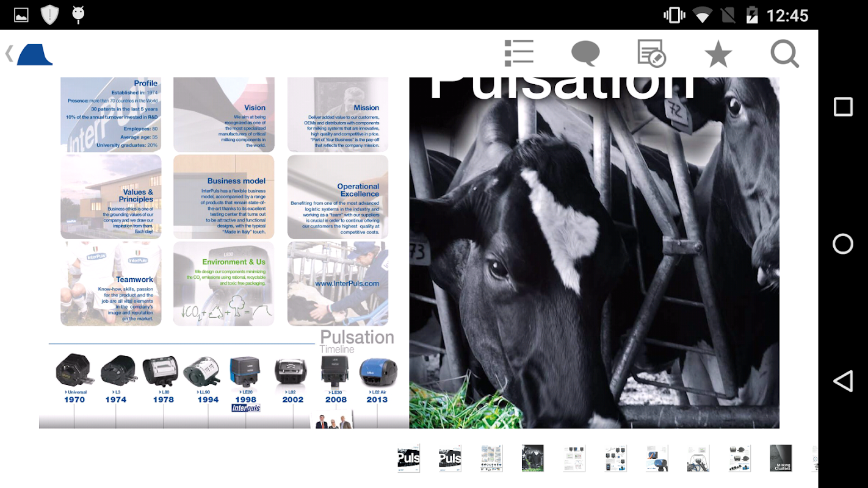
Task: Select the LE20 1998 pulsator image
Action: coord(245,371)
